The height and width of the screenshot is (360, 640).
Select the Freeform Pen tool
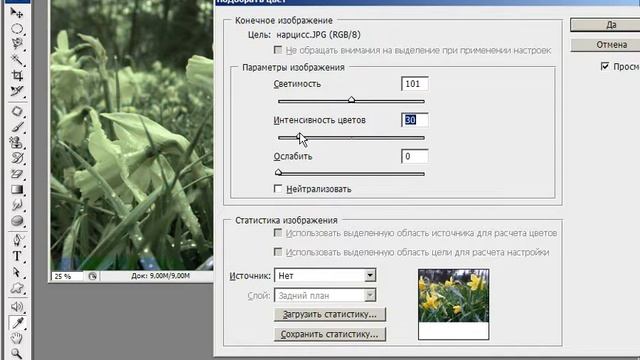[17, 240]
